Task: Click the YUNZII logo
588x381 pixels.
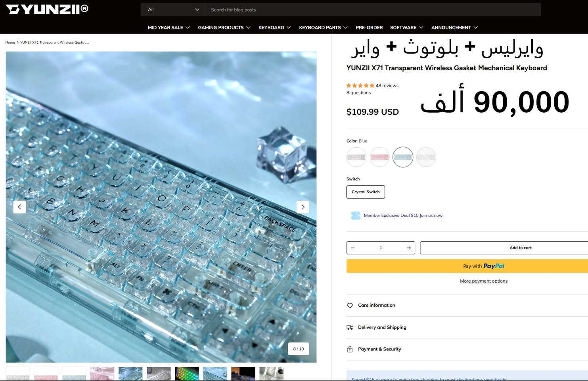Action: [x=47, y=10]
